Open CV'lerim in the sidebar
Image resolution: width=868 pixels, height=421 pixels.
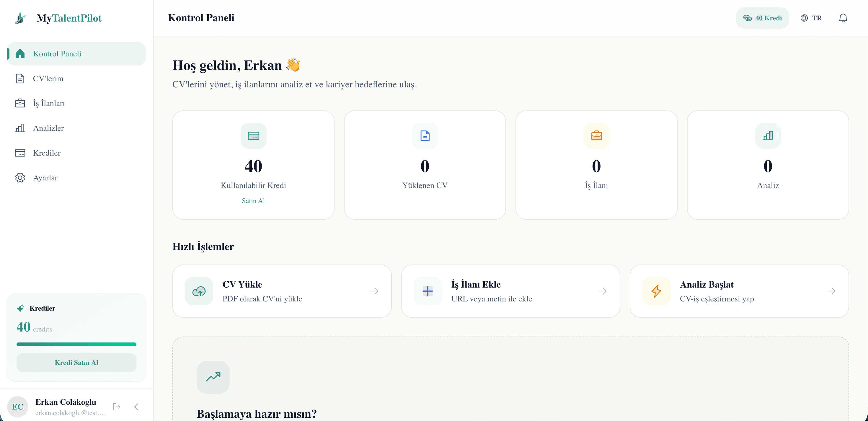[48, 78]
